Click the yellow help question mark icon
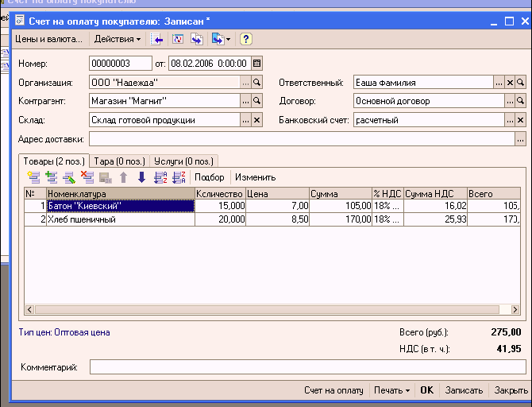Viewport: 532px width, 407px height. tap(246, 38)
